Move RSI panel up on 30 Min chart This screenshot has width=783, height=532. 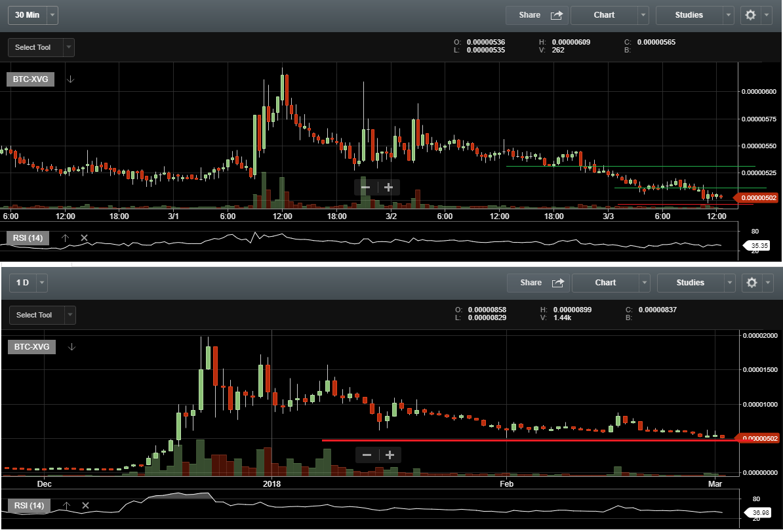[x=66, y=237]
